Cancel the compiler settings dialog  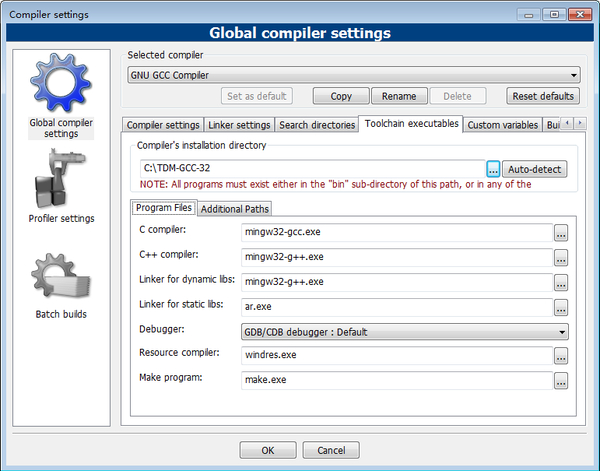point(331,450)
